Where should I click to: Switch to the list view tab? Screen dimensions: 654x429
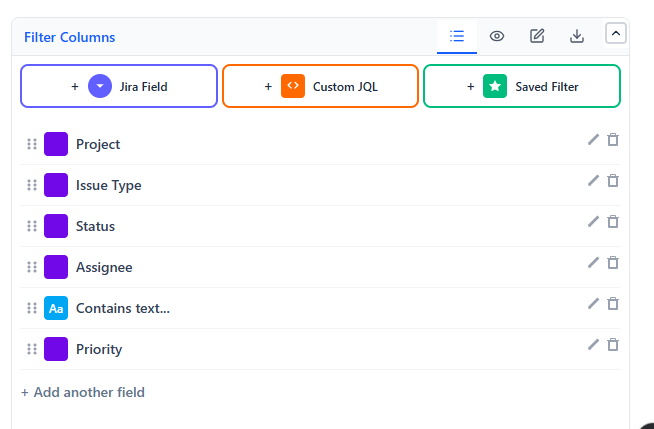click(x=457, y=36)
